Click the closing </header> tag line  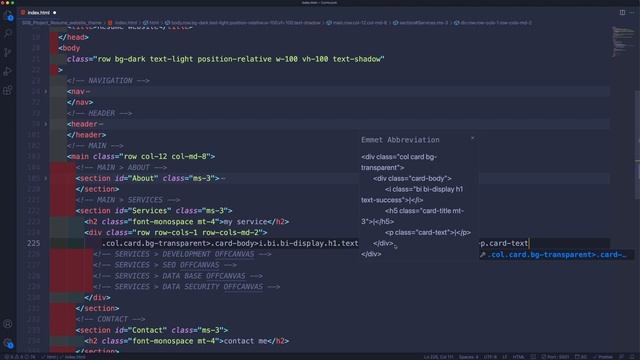point(87,135)
